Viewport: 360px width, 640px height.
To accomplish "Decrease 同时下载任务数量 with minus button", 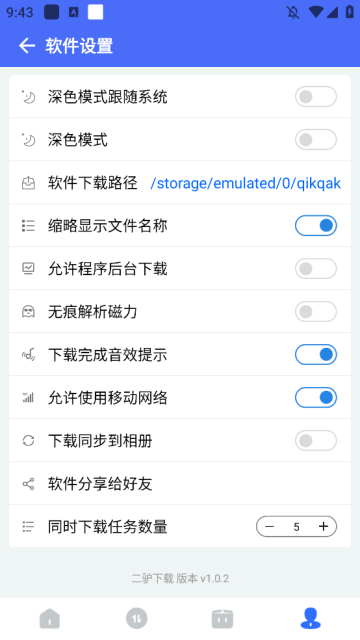I will (x=269, y=527).
